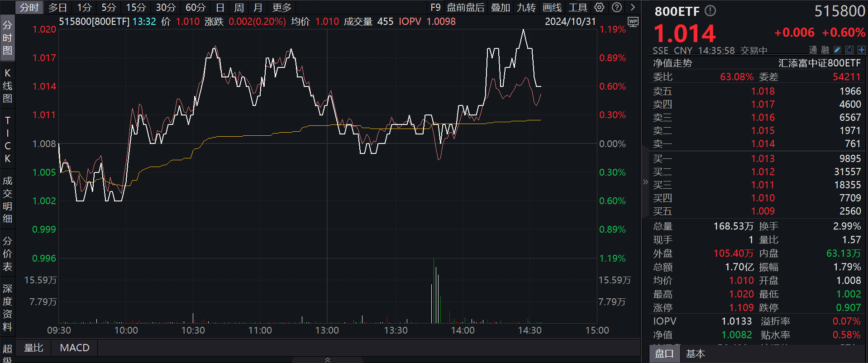868x363 pixels.
Task: Switch to 周 weekly chart
Action: 239,7
